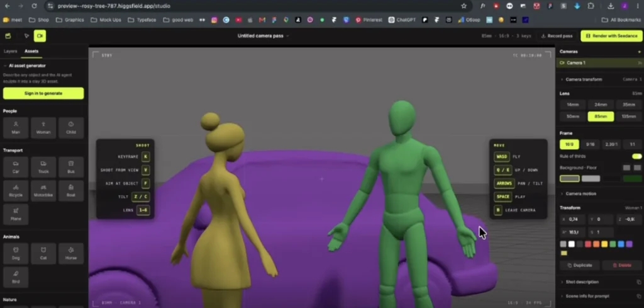Add the Truck asset

point(43,168)
